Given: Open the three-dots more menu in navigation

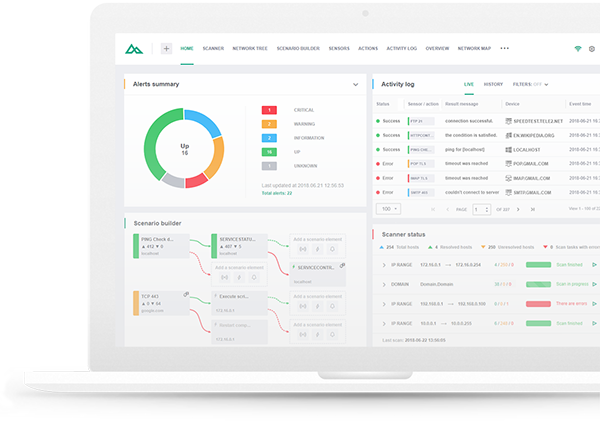Looking at the screenshot, I should click(504, 48).
